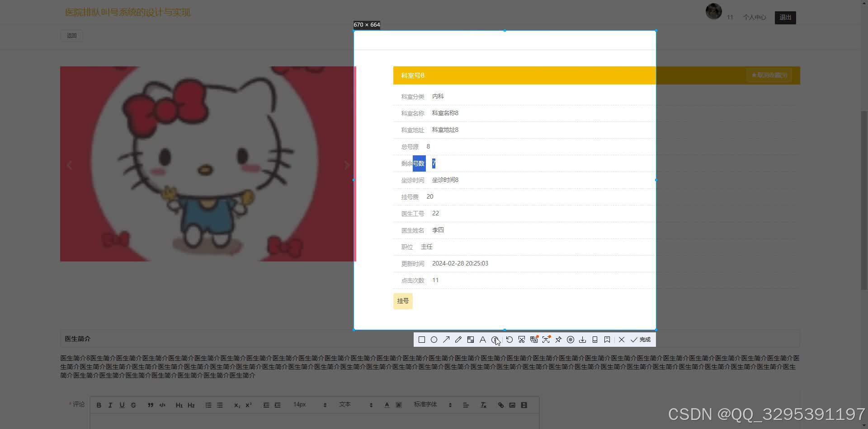Open the text background color picker

click(x=398, y=405)
